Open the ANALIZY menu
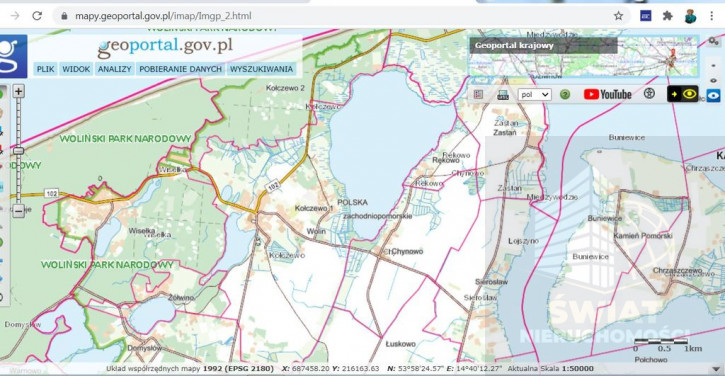725x376 pixels. (115, 69)
